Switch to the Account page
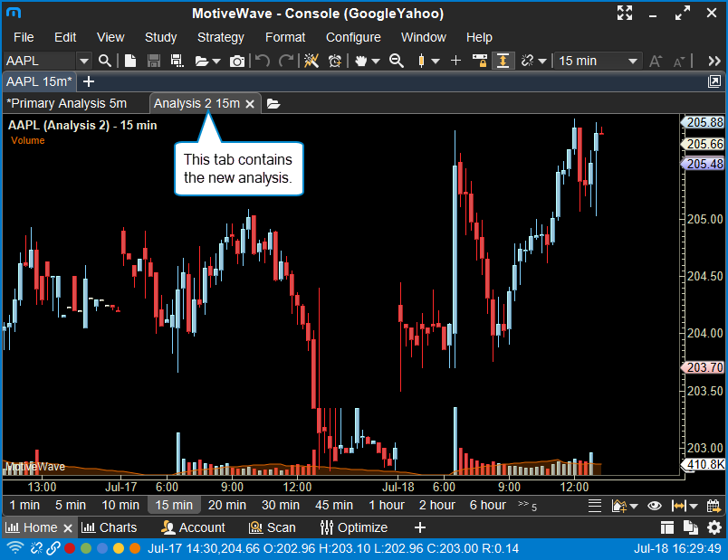 pyautogui.click(x=193, y=527)
